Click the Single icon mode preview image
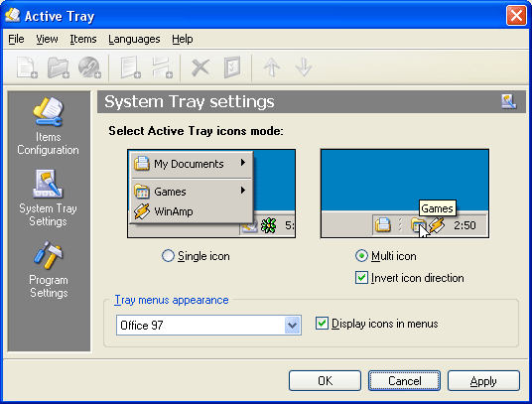This screenshot has width=532, height=404. pos(211,194)
